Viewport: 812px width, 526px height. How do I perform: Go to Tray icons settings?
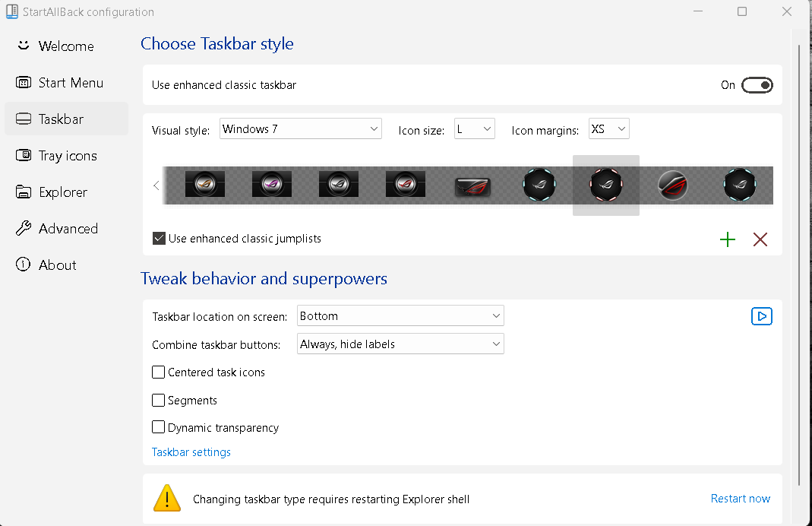pyautogui.click(x=66, y=156)
